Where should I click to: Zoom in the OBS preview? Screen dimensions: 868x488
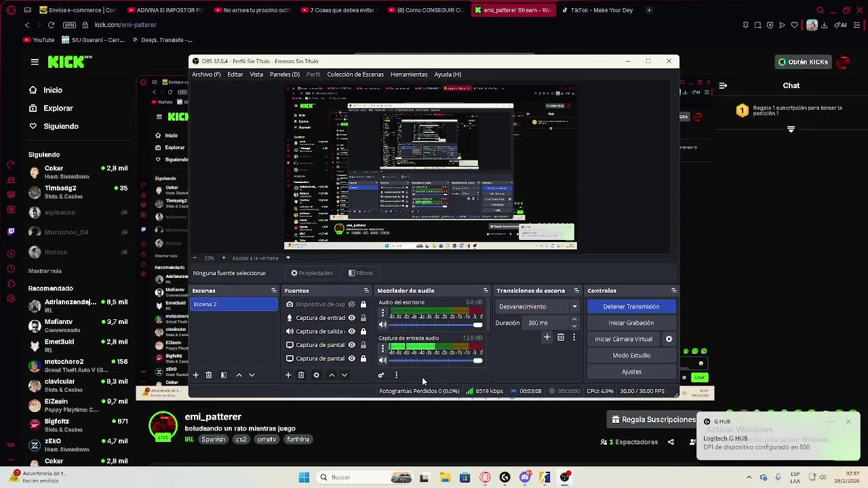(224, 258)
